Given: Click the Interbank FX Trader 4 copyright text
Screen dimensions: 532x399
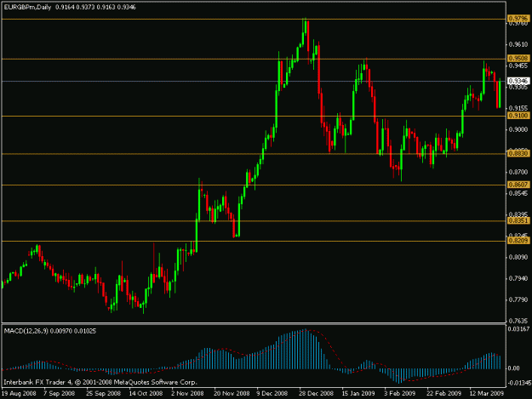Looking at the screenshot, I should 100,382.
